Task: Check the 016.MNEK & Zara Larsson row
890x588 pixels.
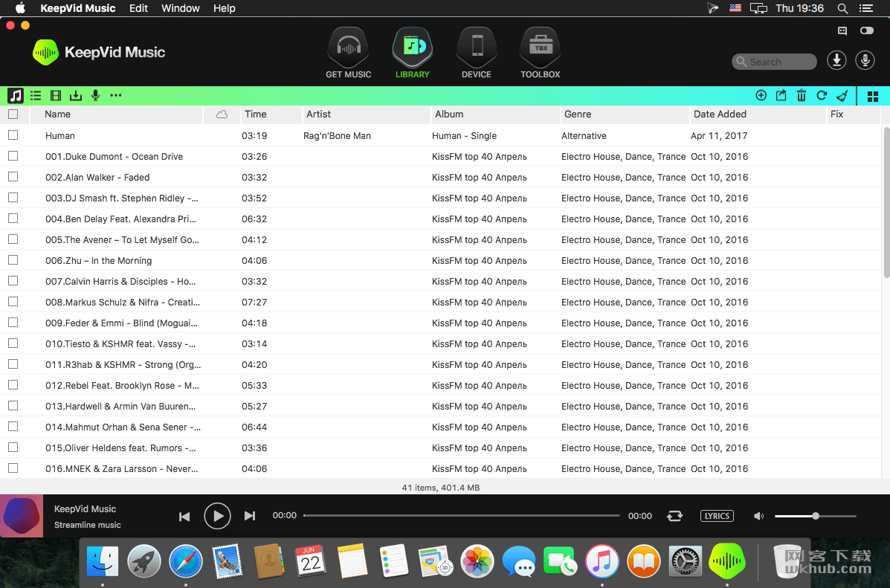Action: [13, 468]
